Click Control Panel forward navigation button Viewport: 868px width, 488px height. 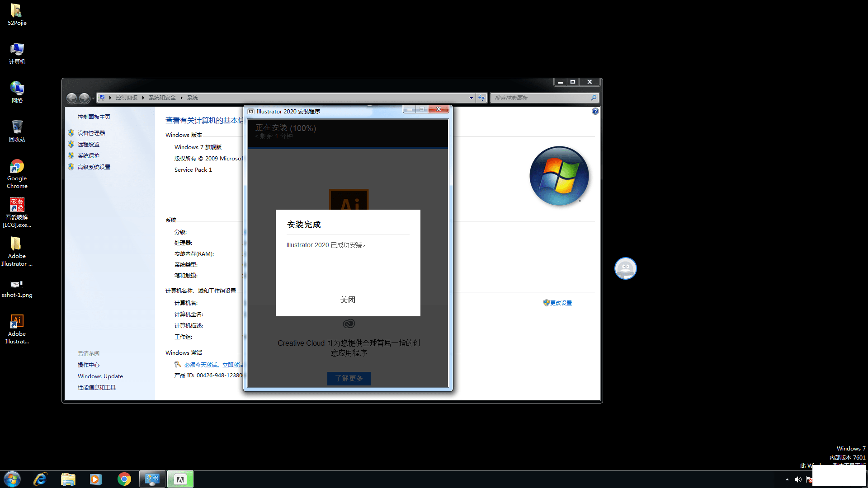pos(84,98)
